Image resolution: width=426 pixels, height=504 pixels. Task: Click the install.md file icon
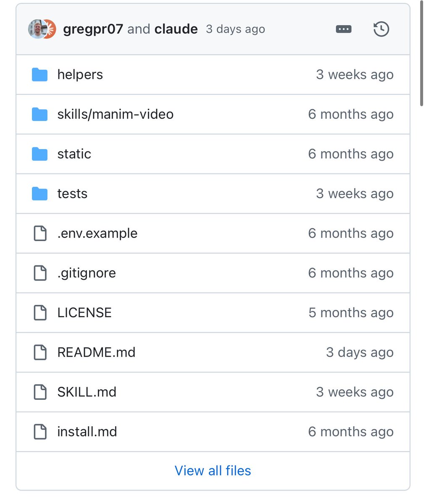(40, 432)
